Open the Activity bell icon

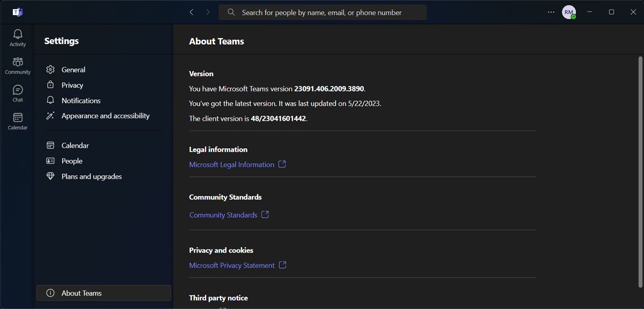click(x=18, y=34)
